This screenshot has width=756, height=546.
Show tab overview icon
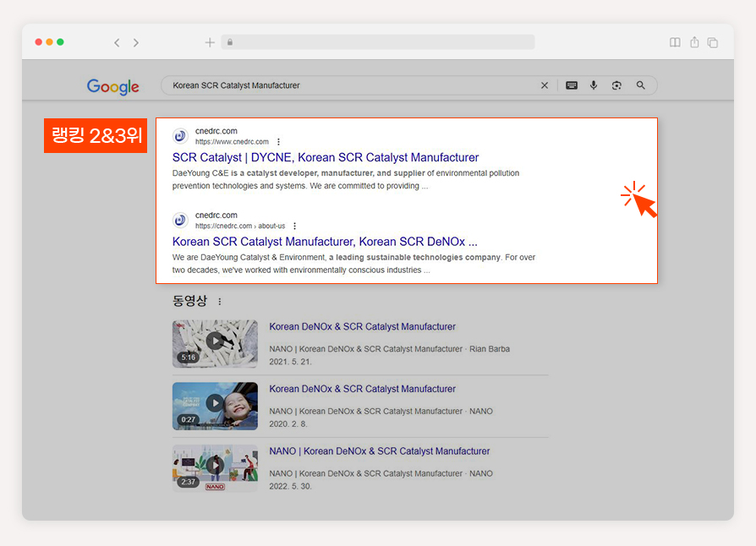(x=713, y=42)
